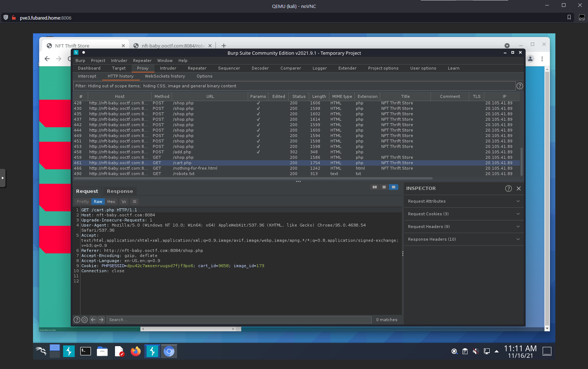
Task: Sort history by MIME type column
Action: (342, 96)
